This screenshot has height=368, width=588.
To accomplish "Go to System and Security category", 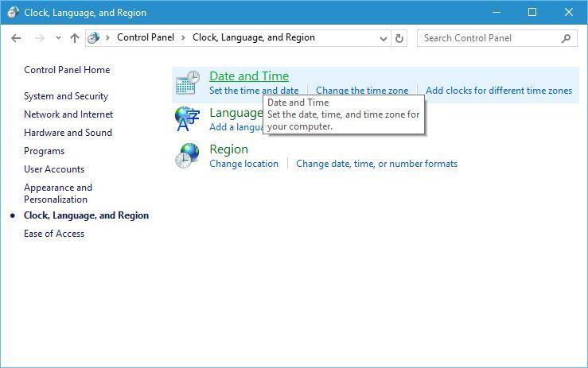I will point(66,96).
